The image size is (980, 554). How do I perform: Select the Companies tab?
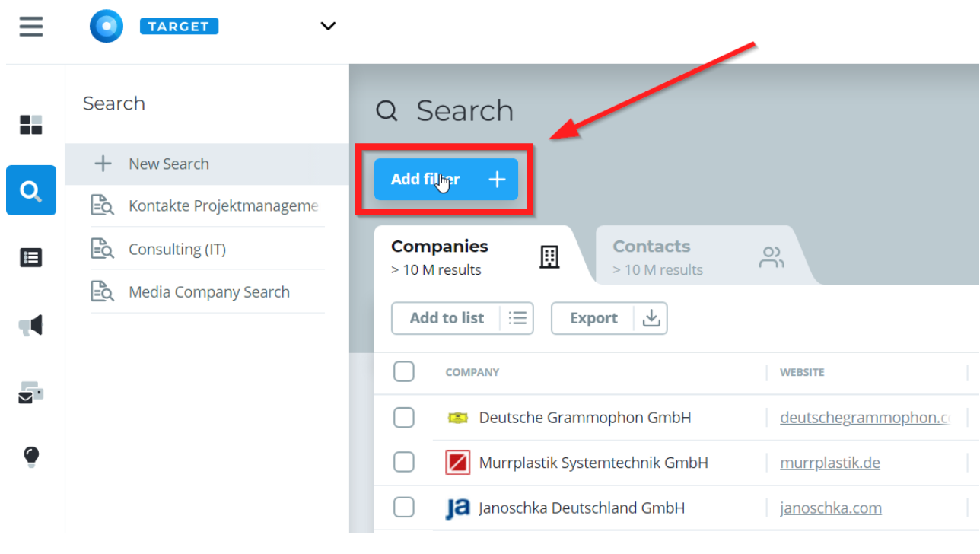point(477,256)
